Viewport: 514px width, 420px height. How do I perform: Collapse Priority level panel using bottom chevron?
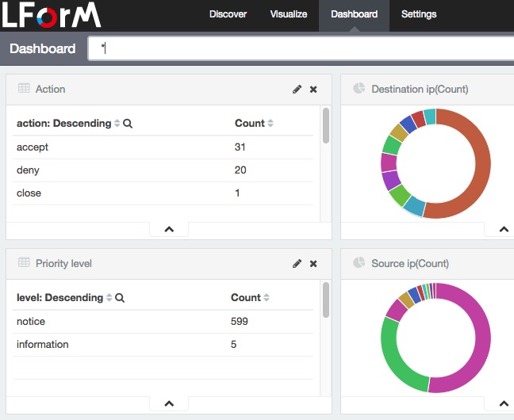tap(169, 403)
